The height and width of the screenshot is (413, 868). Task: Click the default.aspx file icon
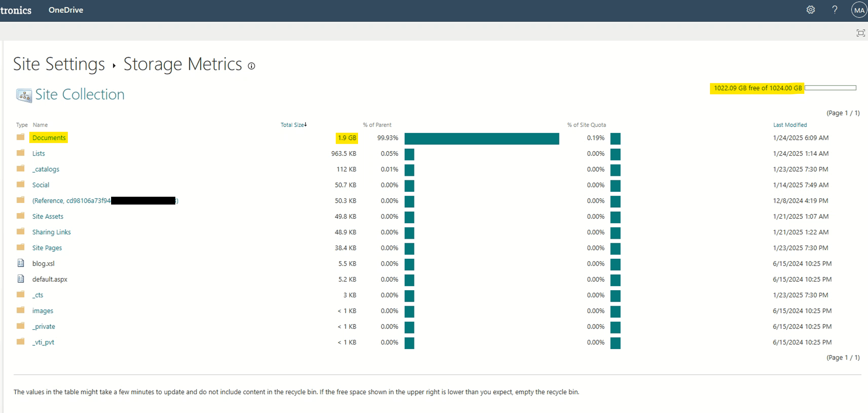coord(20,279)
